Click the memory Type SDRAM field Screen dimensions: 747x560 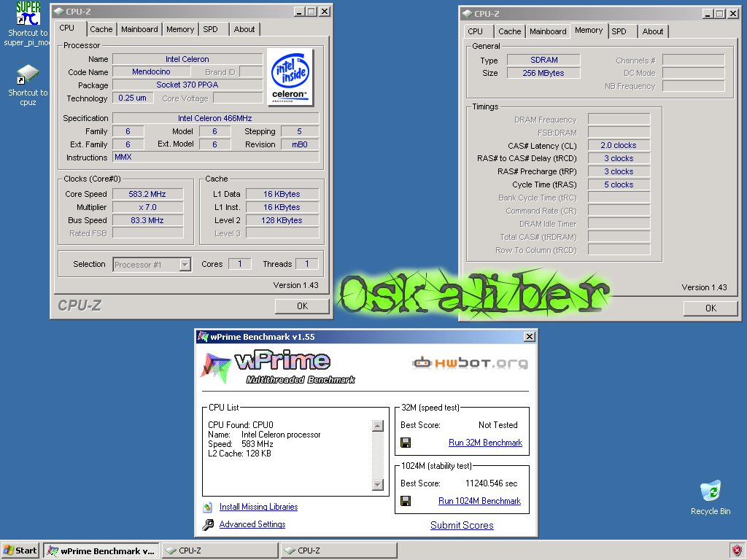tap(543, 60)
